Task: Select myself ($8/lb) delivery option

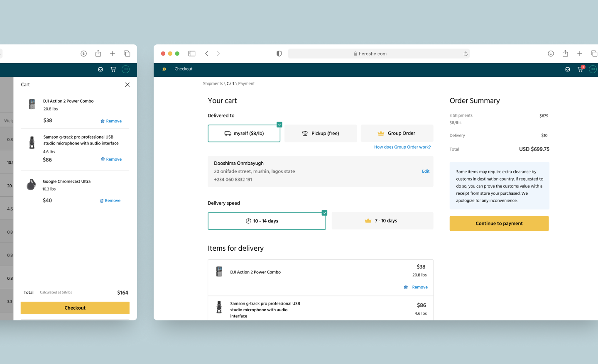Action: 244,133
